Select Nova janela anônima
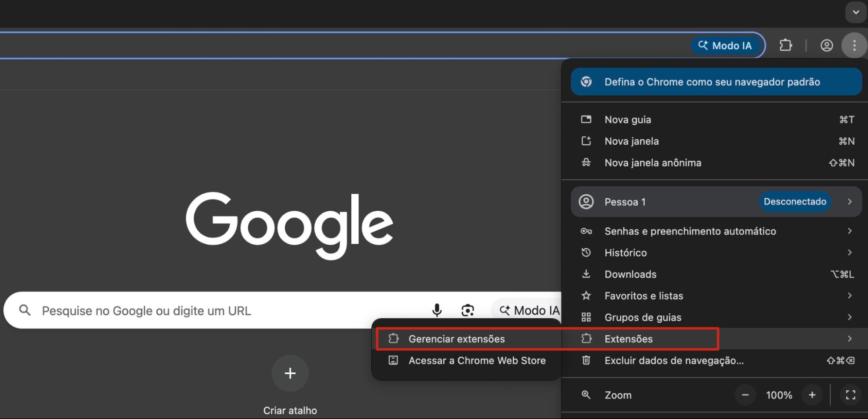Image resolution: width=868 pixels, height=419 pixels. 653,163
